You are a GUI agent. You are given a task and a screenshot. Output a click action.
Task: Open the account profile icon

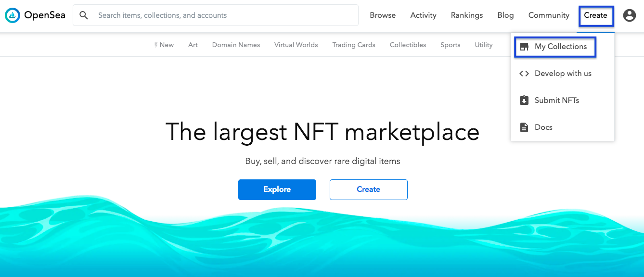point(630,15)
